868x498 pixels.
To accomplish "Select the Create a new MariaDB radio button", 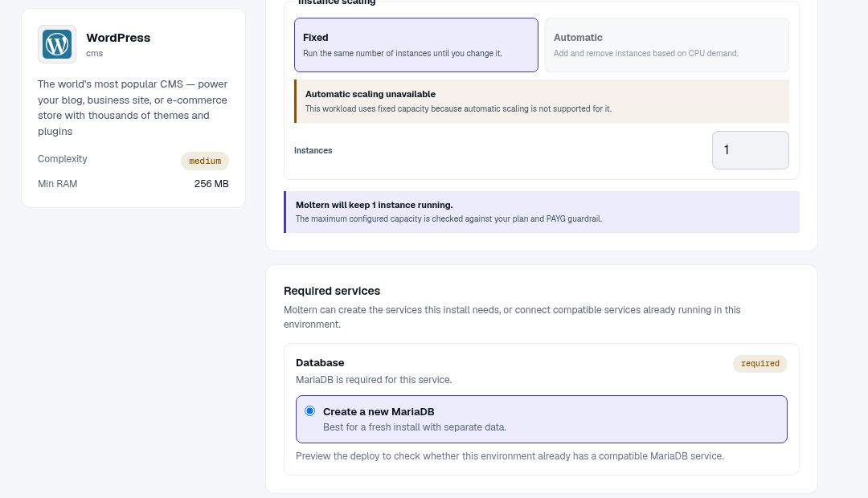I will coord(310,411).
